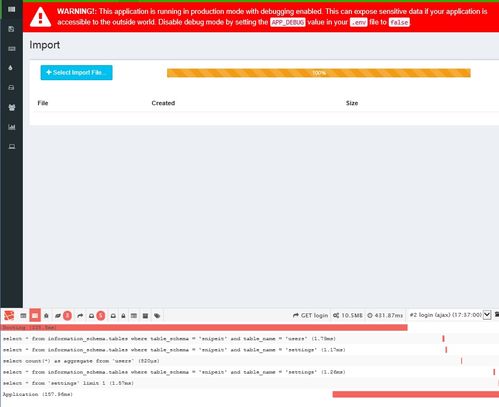Click the APP_DEBUG code label
This screenshot has width=499, height=407.
click(x=287, y=22)
